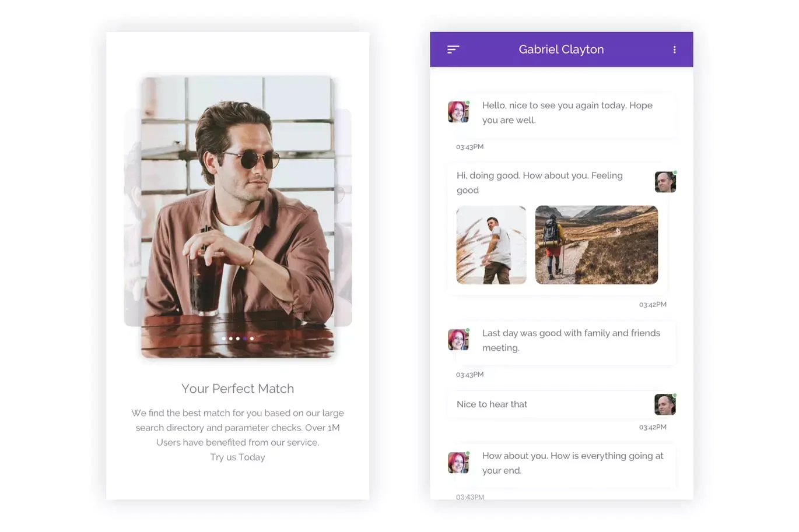Click the 'Nice to hear that' message
Viewport: 799px width, 532px height.
492,404
